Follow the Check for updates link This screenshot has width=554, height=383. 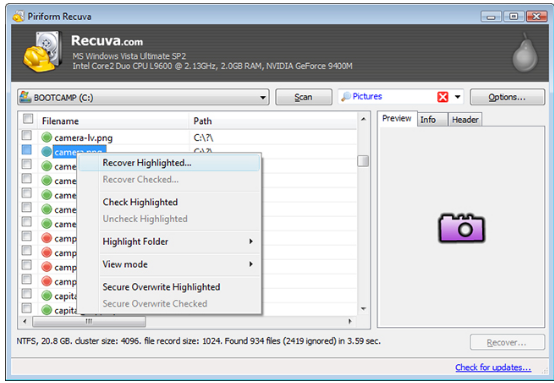[x=493, y=367]
